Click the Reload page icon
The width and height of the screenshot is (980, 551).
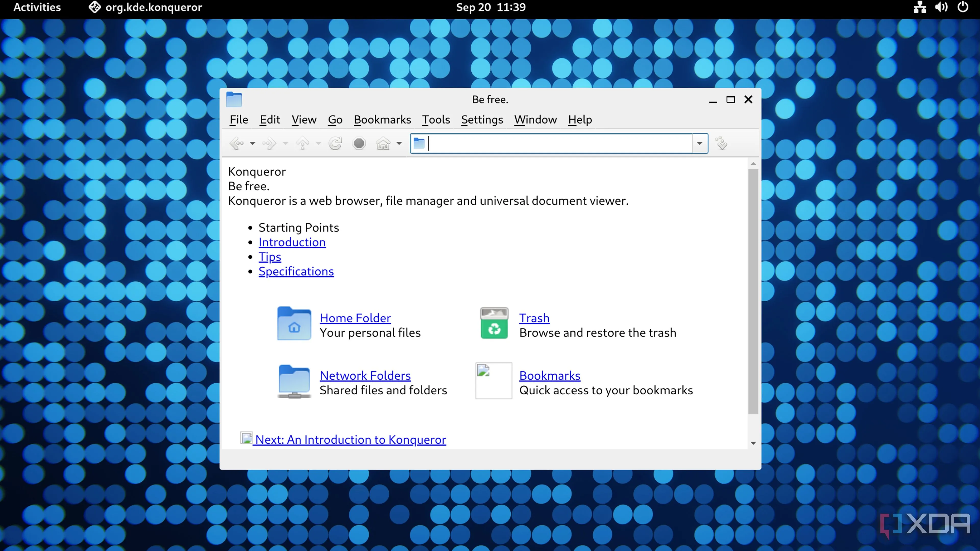point(335,143)
